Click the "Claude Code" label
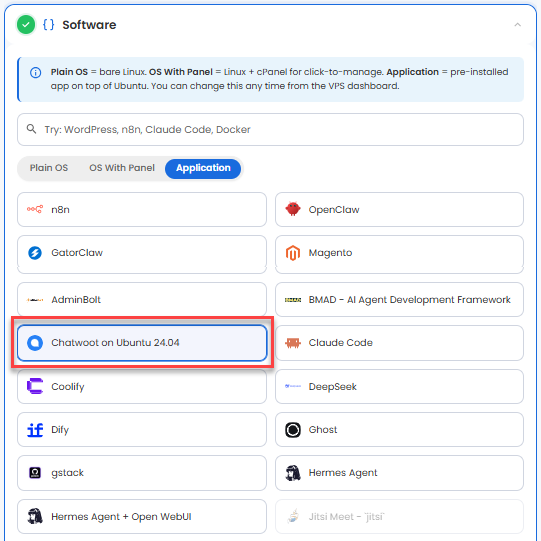The image size is (541, 541). (x=341, y=343)
